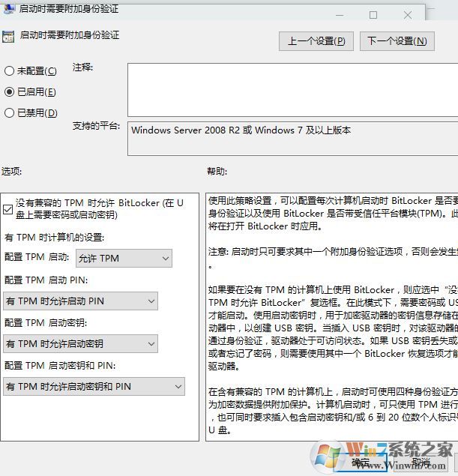The height and width of the screenshot is (476, 458).
Task: Click the 配置 TPM 启动密钥和 PIN label
Action: [60, 366]
